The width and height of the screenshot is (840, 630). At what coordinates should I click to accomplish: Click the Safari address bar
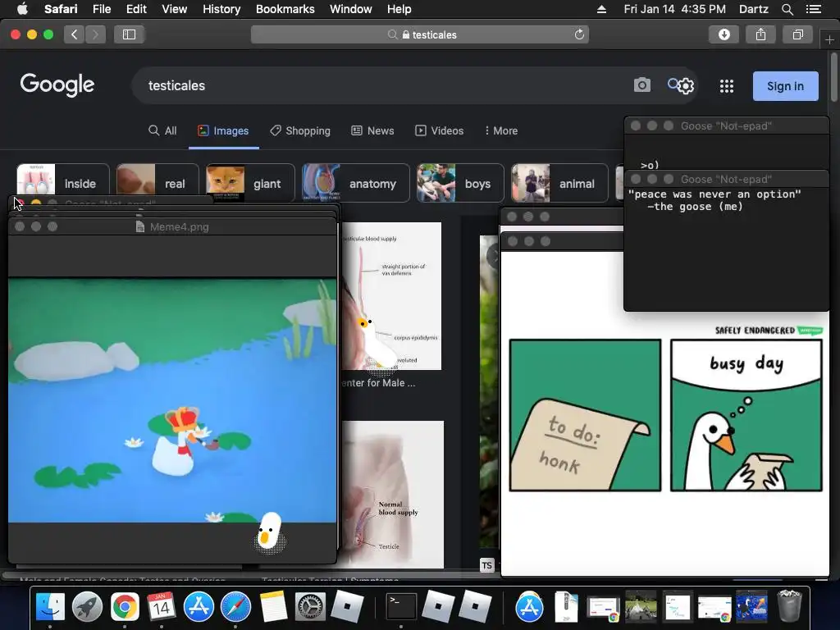(420, 34)
